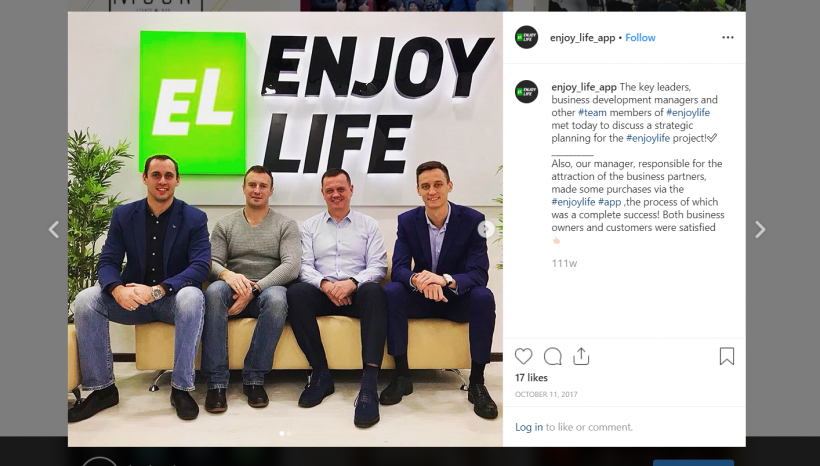
Task: Open comment bubble icon
Action: 552,357
